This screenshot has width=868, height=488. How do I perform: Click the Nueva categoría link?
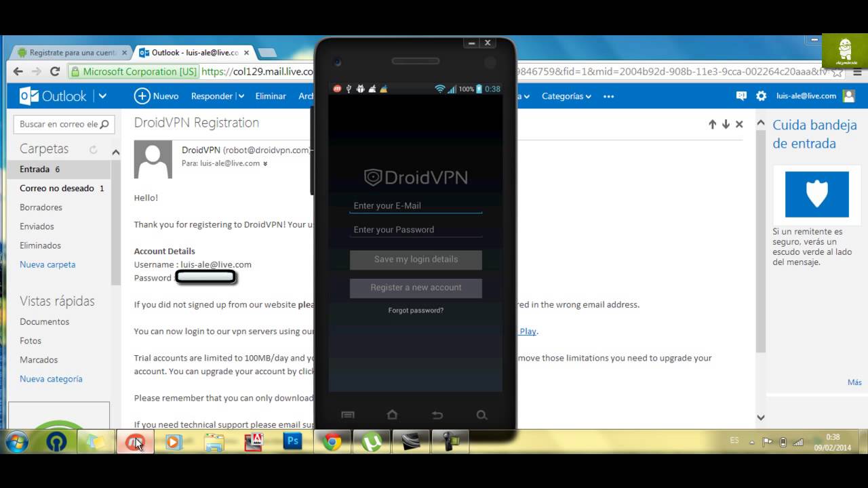click(51, 379)
